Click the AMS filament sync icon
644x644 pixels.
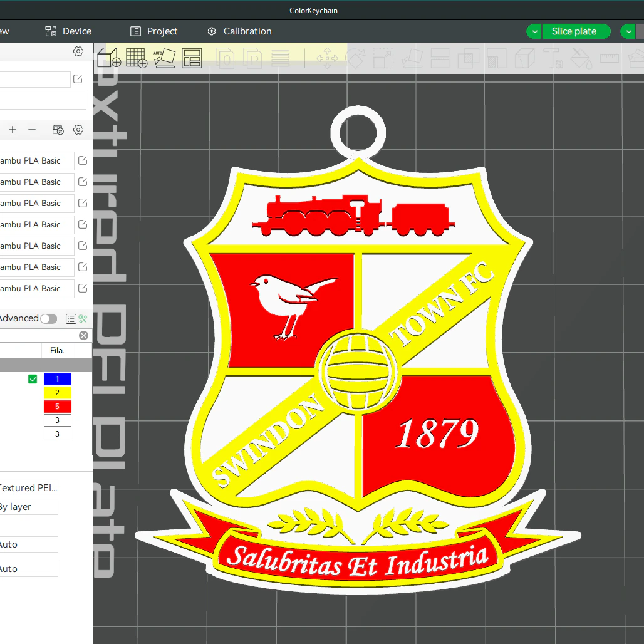tap(58, 130)
